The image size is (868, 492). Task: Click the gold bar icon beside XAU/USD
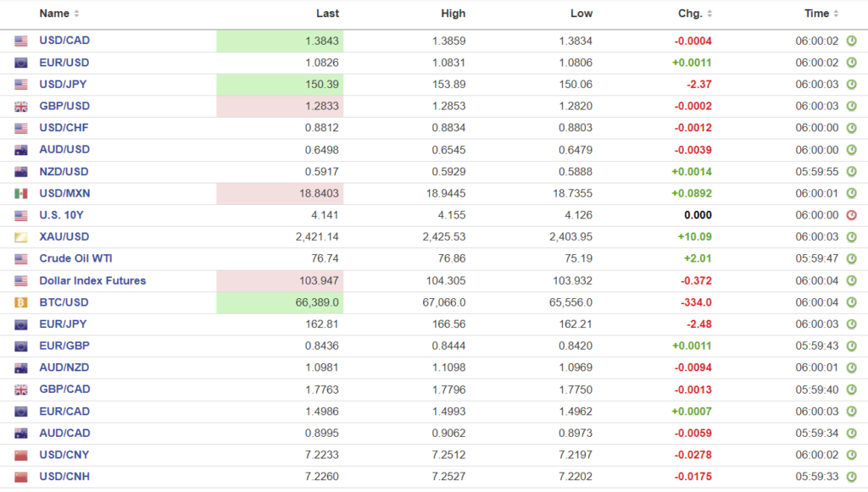point(21,237)
